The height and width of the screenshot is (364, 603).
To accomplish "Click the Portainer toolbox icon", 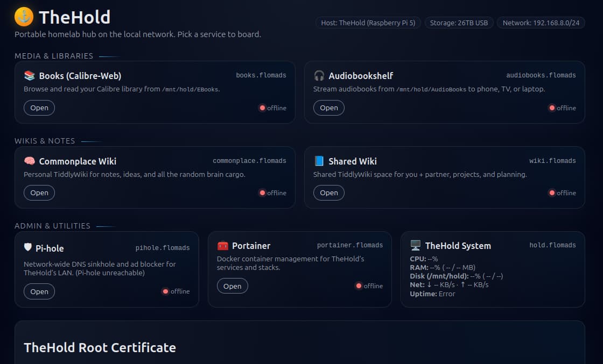I will [223, 246].
